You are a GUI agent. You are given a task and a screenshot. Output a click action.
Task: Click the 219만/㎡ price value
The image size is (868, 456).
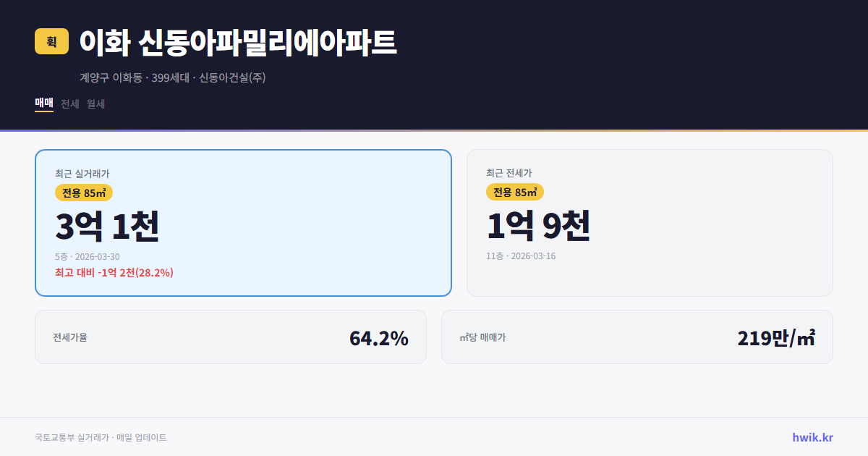[775, 337]
